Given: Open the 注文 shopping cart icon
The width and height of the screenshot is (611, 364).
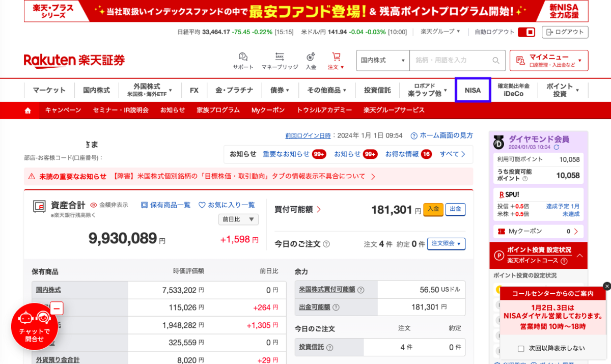Looking at the screenshot, I should click(336, 57).
